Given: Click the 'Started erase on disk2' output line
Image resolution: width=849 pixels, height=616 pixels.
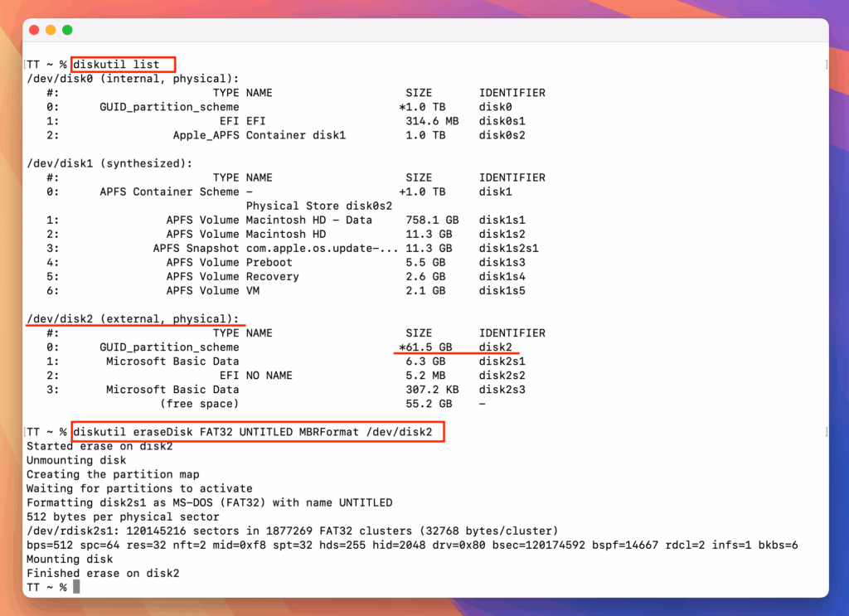Looking at the screenshot, I should coord(99,446).
